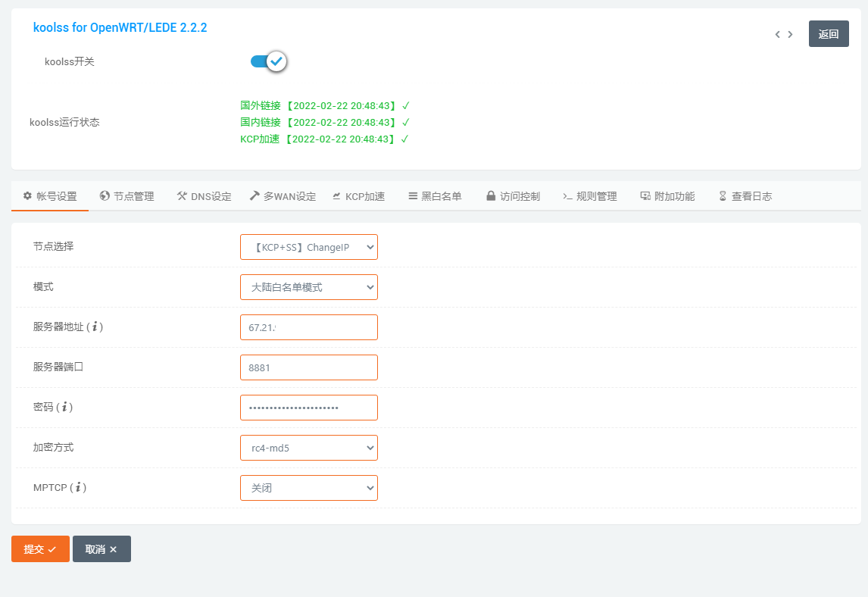
Task: Click the lock icon on 访问控制 tab
Action: pos(491,195)
